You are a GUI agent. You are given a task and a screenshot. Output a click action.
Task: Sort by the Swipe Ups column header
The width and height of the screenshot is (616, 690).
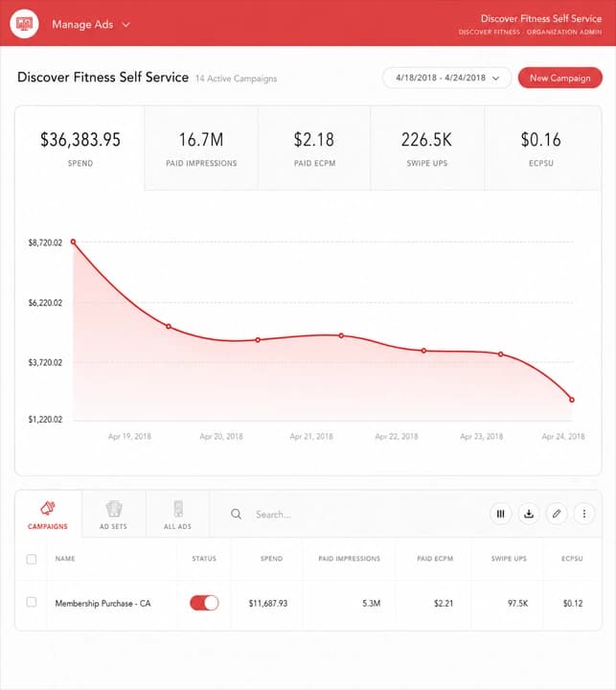509,559
